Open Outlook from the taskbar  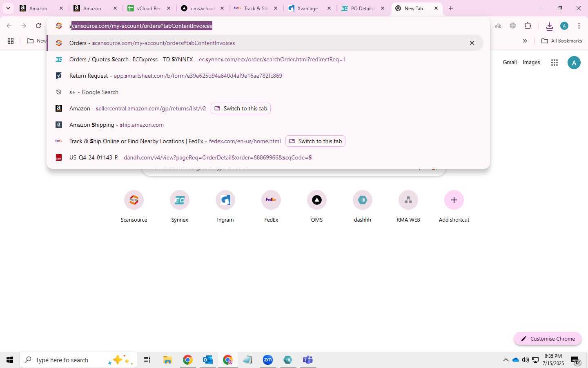coord(208,360)
